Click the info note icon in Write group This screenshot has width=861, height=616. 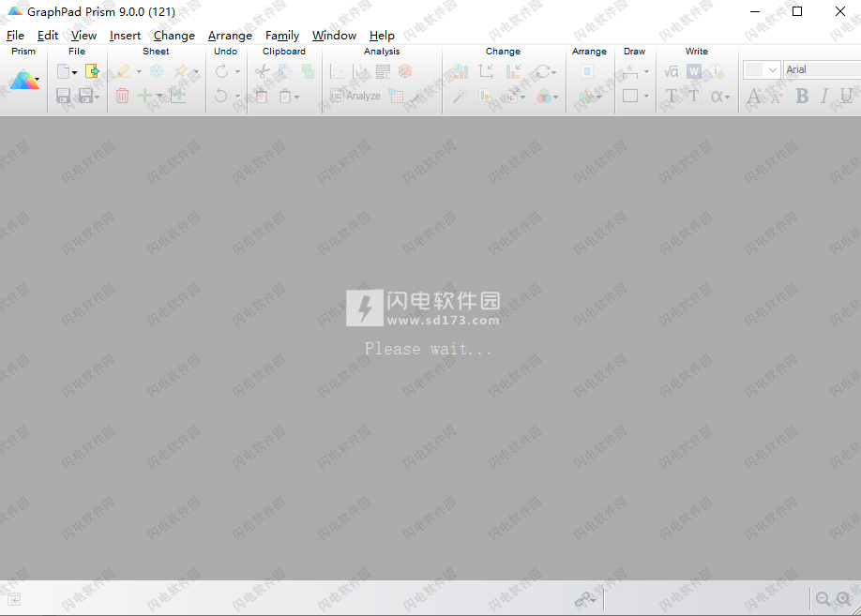(717, 71)
